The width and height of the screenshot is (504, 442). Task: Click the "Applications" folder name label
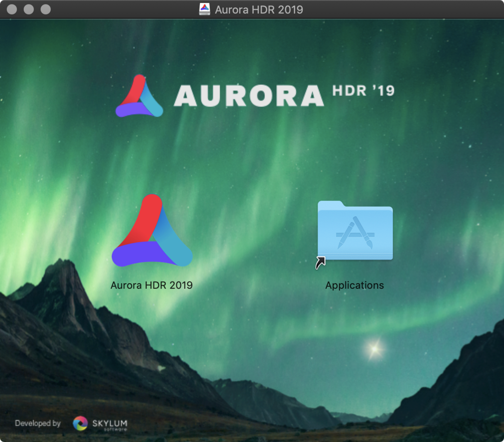point(354,285)
